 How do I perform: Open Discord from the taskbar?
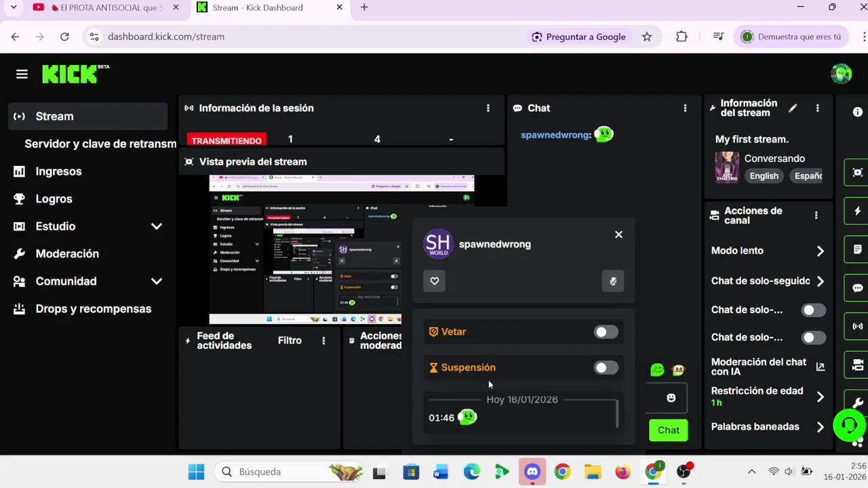click(532, 472)
